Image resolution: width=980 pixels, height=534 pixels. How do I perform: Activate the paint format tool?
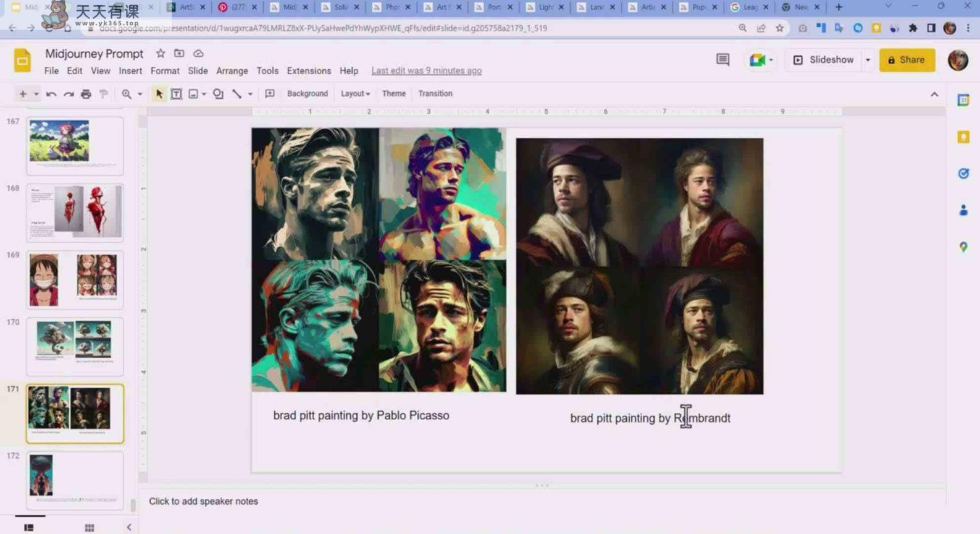pyautogui.click(x=104, y=94)
